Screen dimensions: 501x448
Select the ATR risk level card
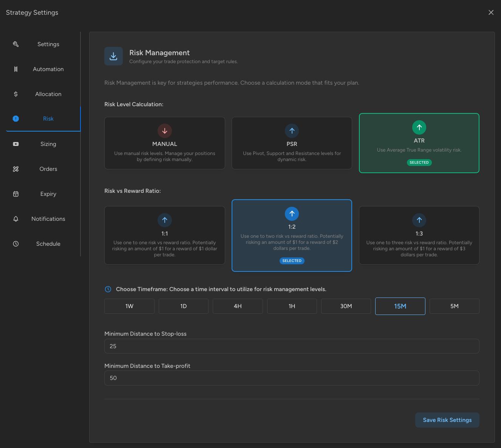419,143
